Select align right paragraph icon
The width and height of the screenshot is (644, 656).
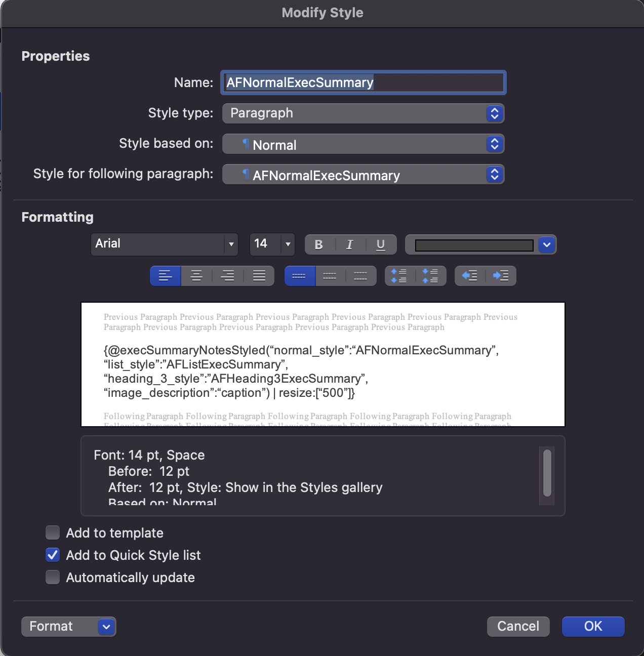pos(228,276)
